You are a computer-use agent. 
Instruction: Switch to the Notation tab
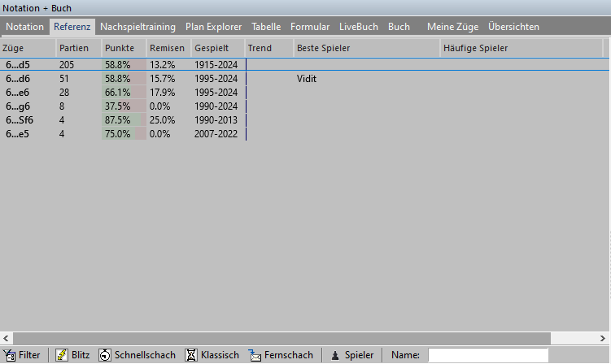pyautogui.click(x=25, y=27)
